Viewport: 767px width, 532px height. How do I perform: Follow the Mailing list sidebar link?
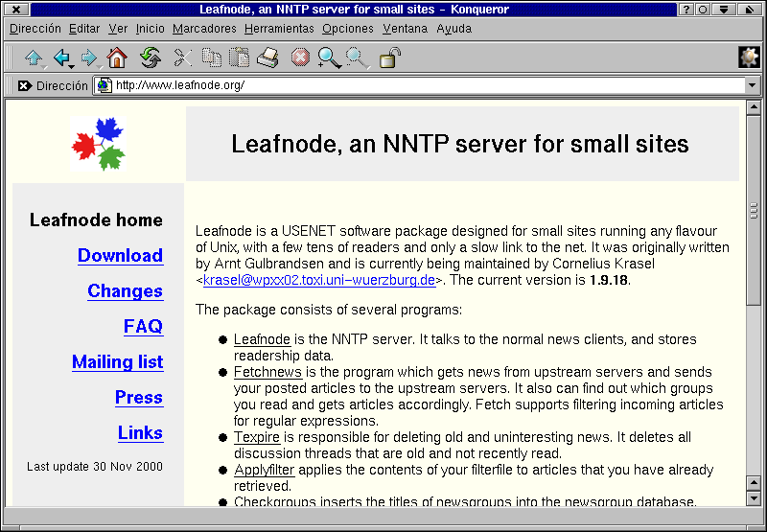coord(117,362)
